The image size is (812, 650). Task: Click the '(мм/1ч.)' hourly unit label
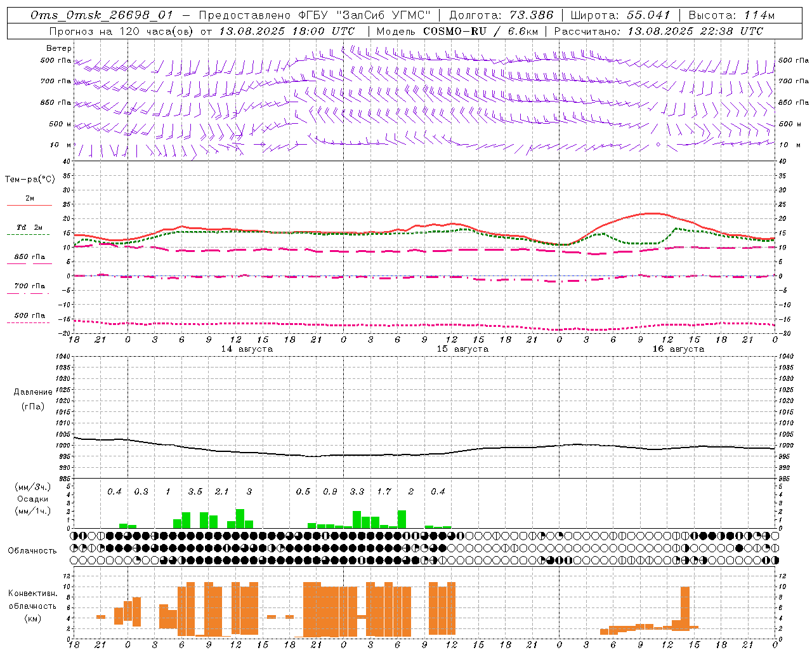32,511
